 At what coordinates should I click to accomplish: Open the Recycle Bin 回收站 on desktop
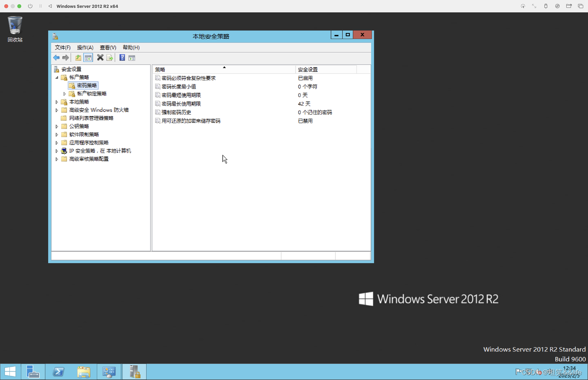coord(15,29)
